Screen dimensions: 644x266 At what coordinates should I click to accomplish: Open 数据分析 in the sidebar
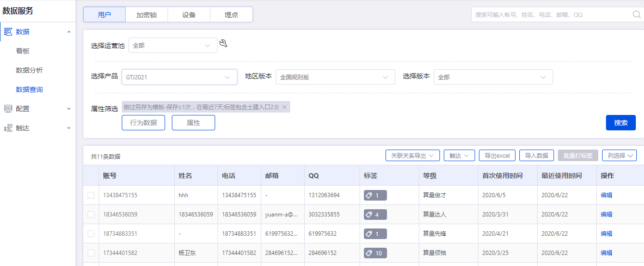pyautogui.click(x=29, y=70)
